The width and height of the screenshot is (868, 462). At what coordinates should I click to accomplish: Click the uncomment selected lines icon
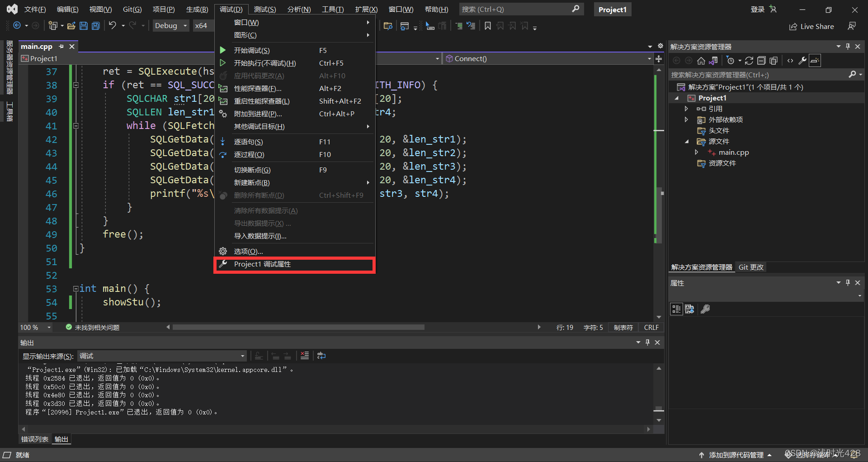point(471,26)
